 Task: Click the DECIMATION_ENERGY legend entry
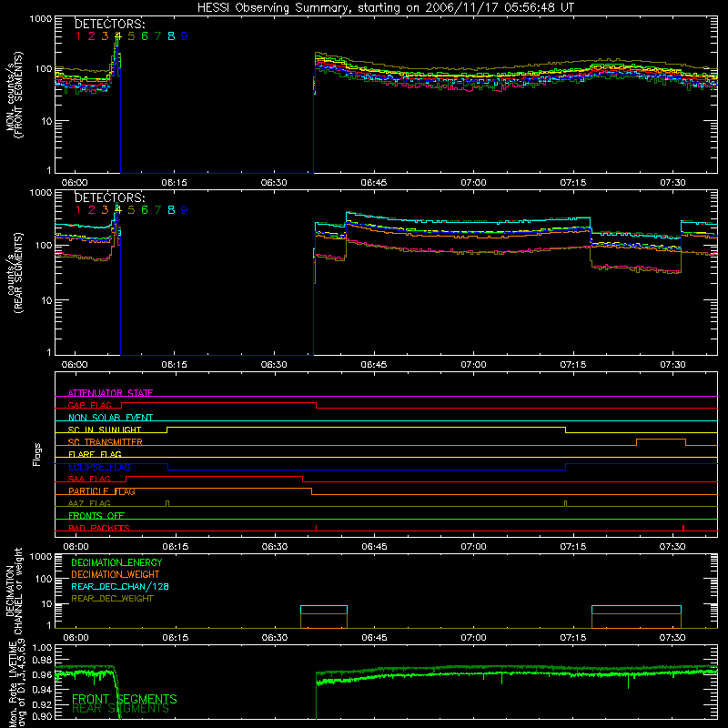[x=116, y=562]
